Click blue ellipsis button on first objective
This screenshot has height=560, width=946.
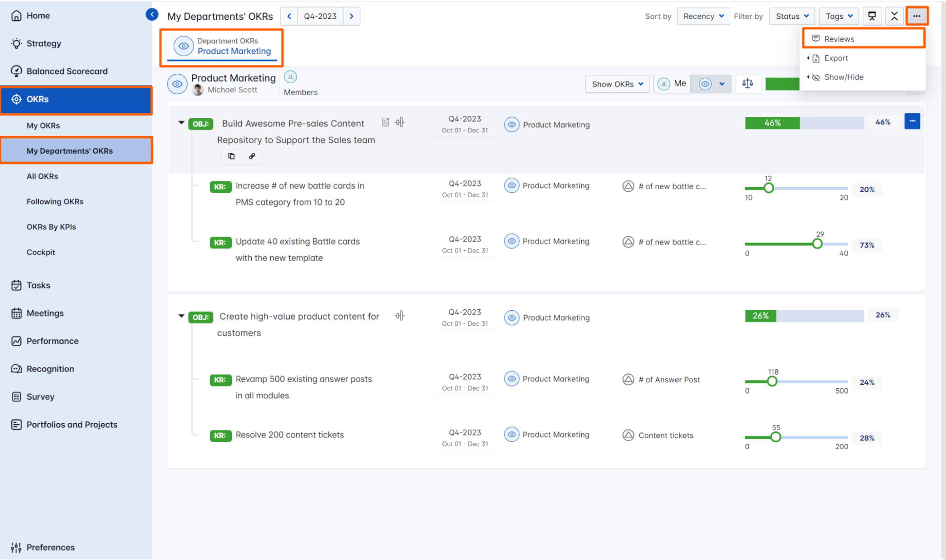(912, 121)
